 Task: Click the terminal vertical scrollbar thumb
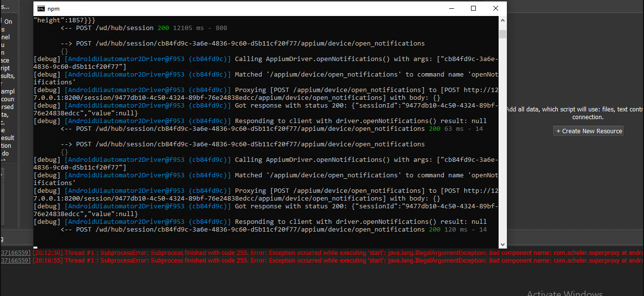pos(503,34)
